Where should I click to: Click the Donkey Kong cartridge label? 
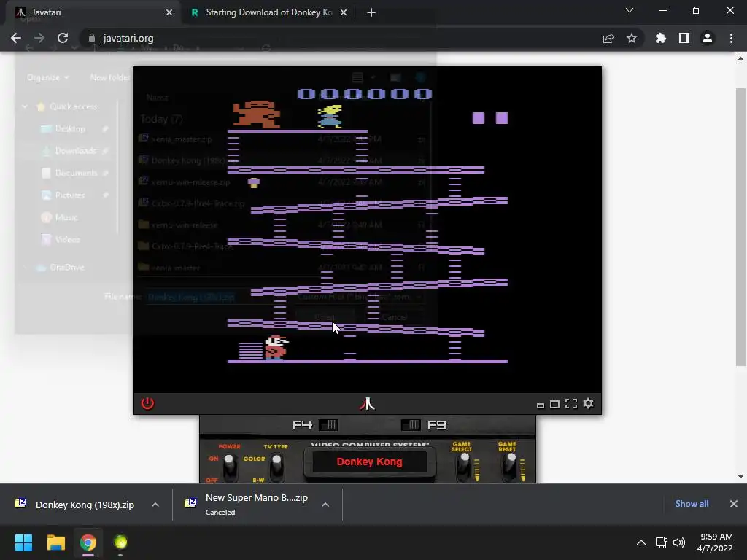(x=370, y=462)
